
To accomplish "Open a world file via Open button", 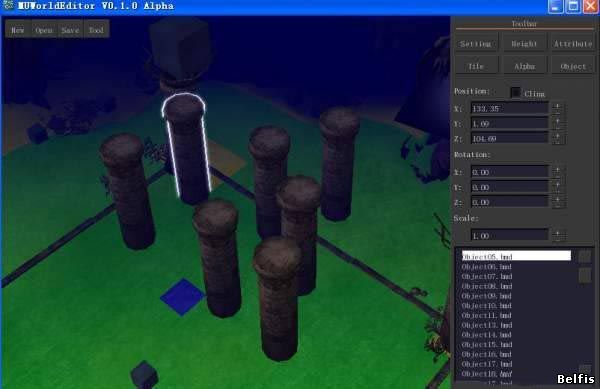I will point(44,29).
